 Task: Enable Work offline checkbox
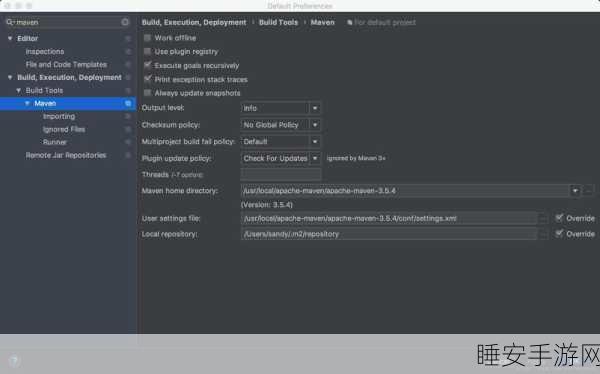pyautogui.click(x=147, y=38)
